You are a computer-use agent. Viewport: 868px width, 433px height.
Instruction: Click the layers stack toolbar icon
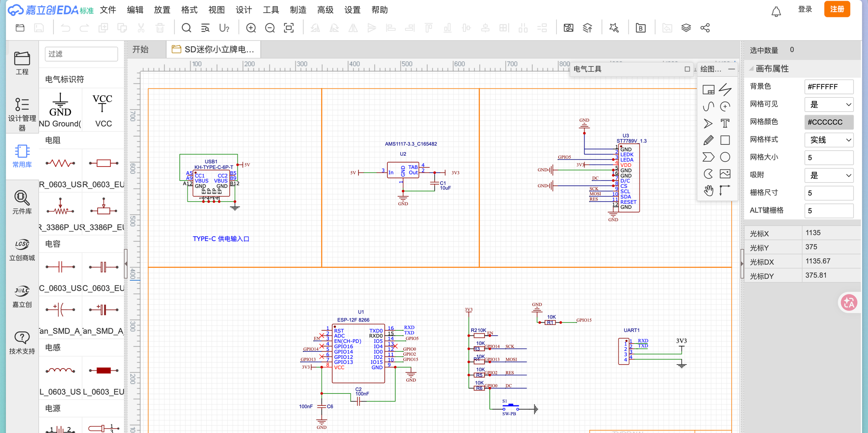pyautogui.click(x=686, y=28)
